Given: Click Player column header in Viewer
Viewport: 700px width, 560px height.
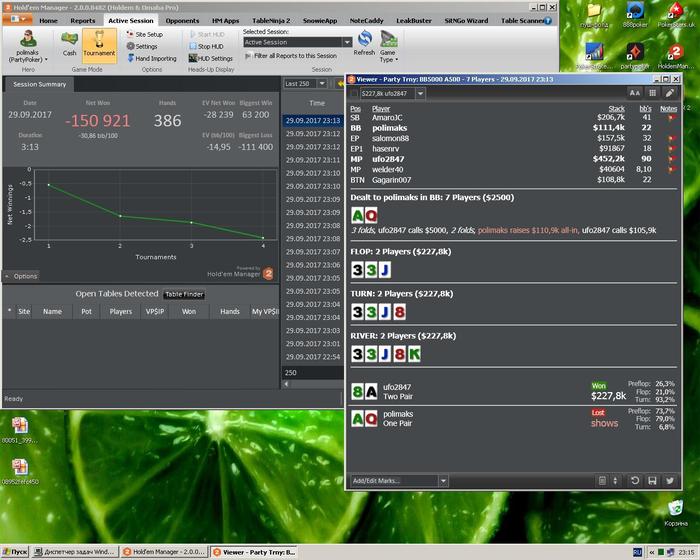Looking at the screenshot, I should 381,109.
